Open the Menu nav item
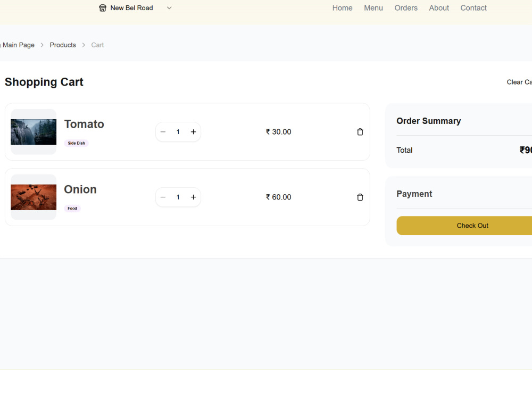Screen dimensions: 532x399 click(x=373, y=8)
